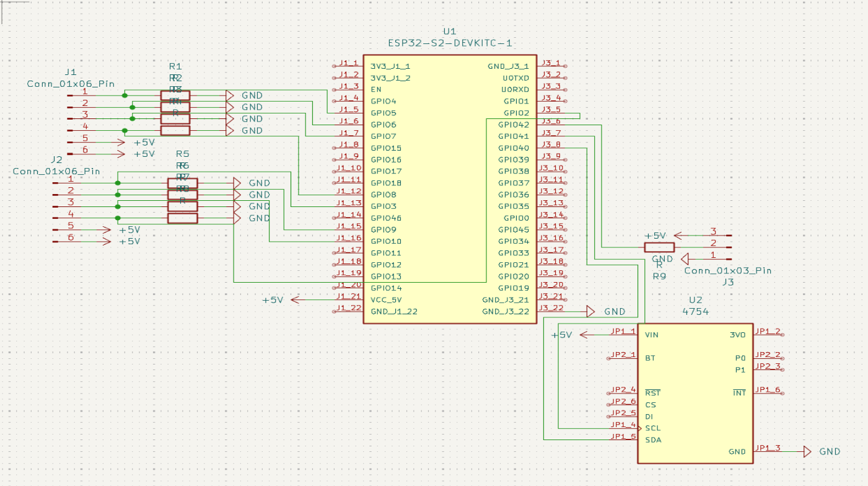Click the J1_20 pin number on U1

tap(349, 285)
